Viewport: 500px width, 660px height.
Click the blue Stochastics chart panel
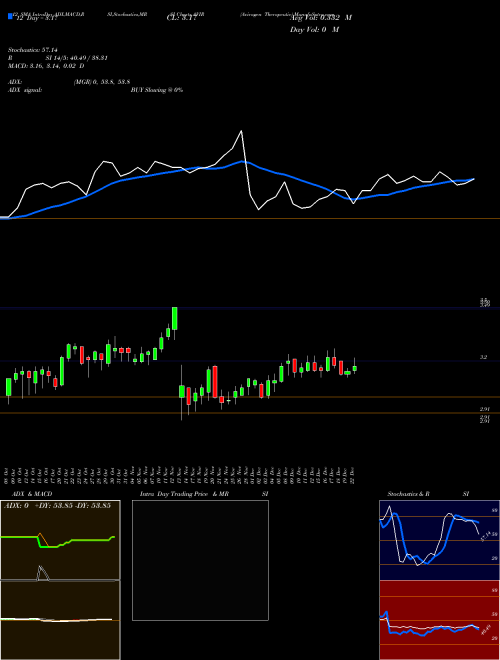click(x=439, y=540)
